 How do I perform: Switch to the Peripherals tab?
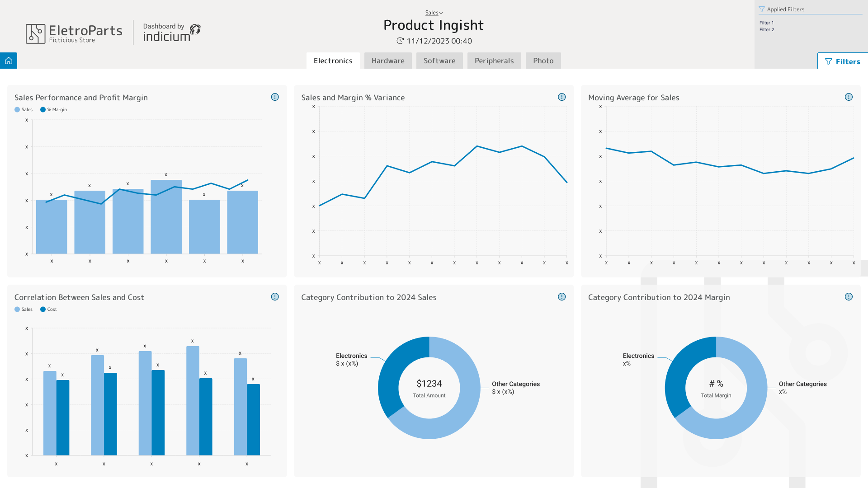(x=494, y=61)
